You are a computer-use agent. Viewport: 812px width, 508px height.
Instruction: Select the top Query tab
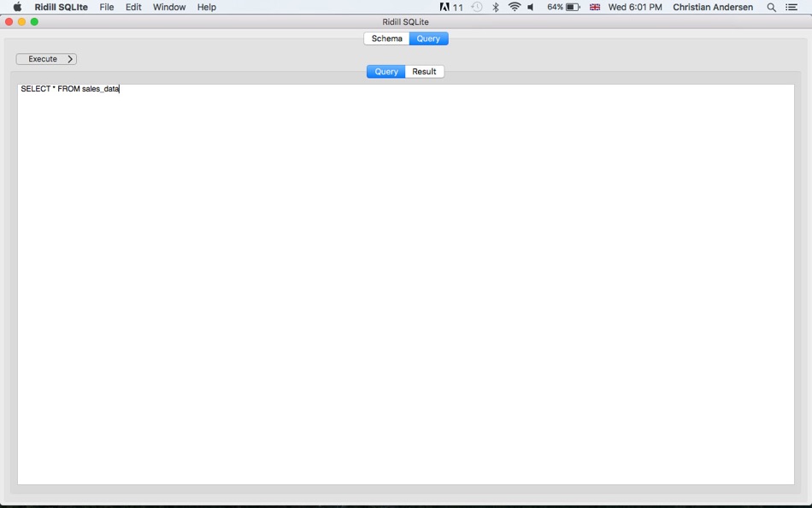(429, 38)
